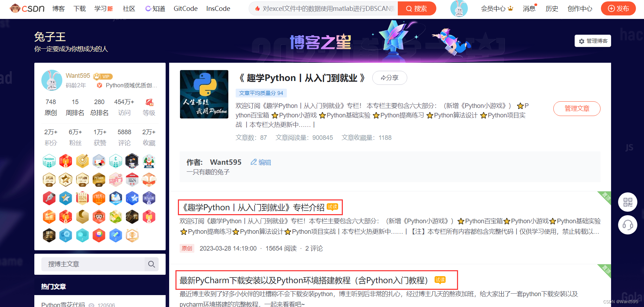Screen dimensions: 644x307
Task: Click the VIP badge next to Want595
Action: pos(103,76)
